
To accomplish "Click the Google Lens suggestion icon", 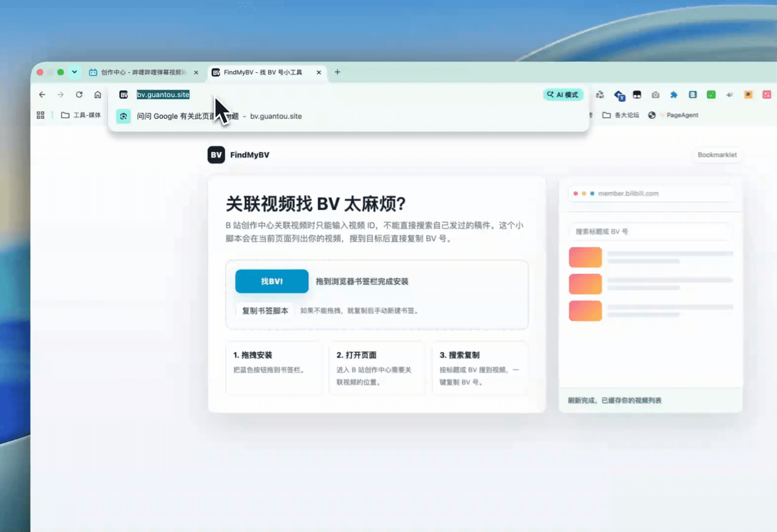I will click(123, 116).
